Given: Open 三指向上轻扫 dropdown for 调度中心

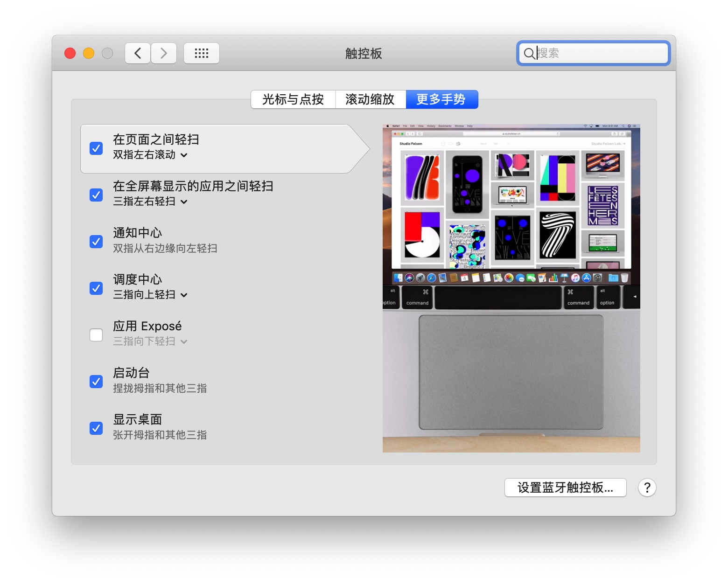Looking at the screenshot, I should click(x=150, y=295).
